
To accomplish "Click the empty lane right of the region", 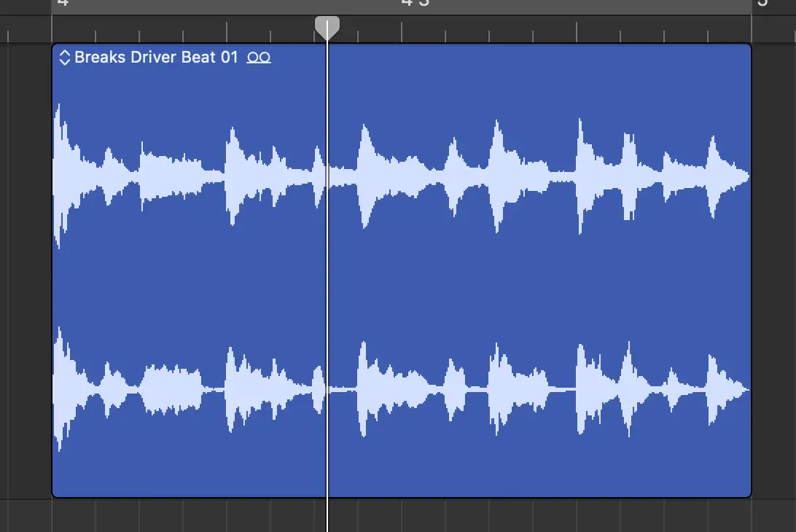I will (773, 270).
